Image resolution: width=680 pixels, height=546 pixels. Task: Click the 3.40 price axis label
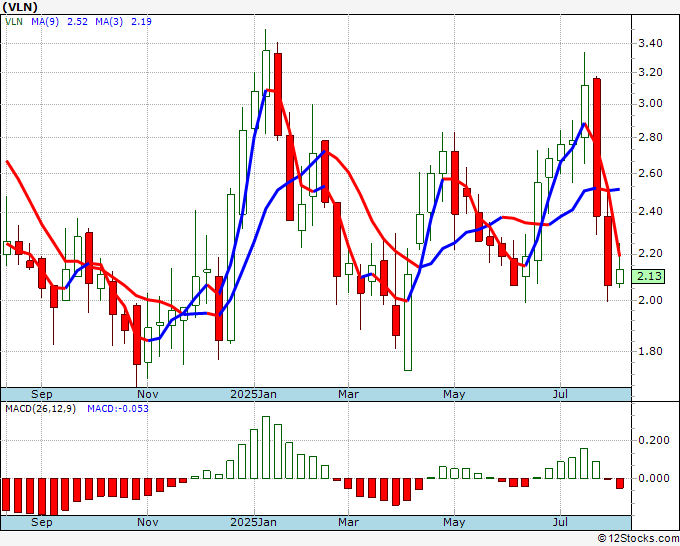(x=650, y=43)
